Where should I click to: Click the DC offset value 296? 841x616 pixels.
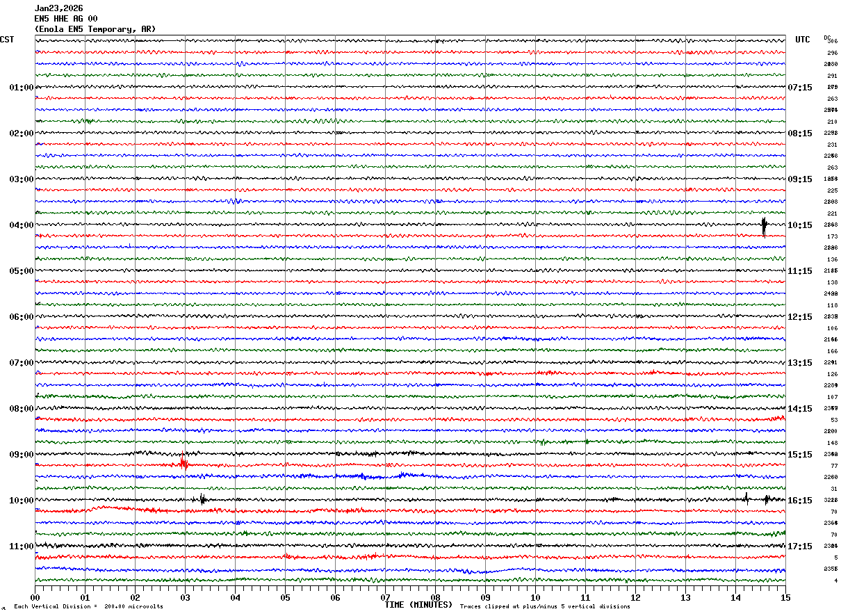click(832, 53)
